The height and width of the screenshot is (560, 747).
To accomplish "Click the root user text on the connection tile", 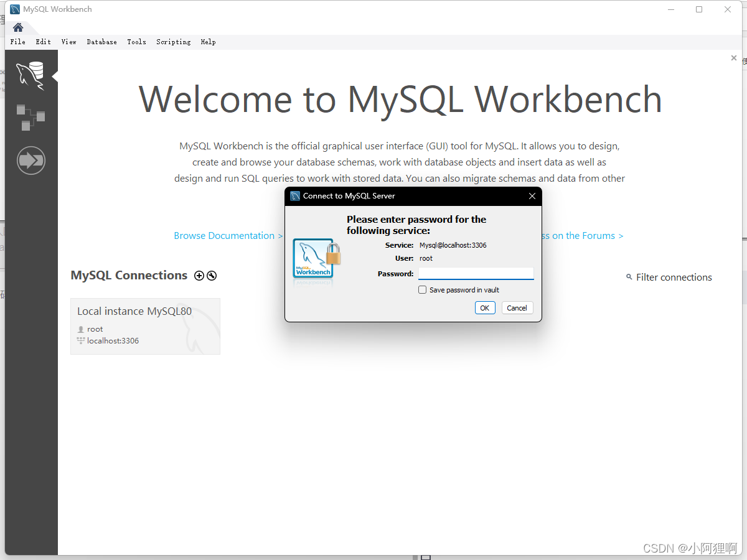I will tap(95, 329).
